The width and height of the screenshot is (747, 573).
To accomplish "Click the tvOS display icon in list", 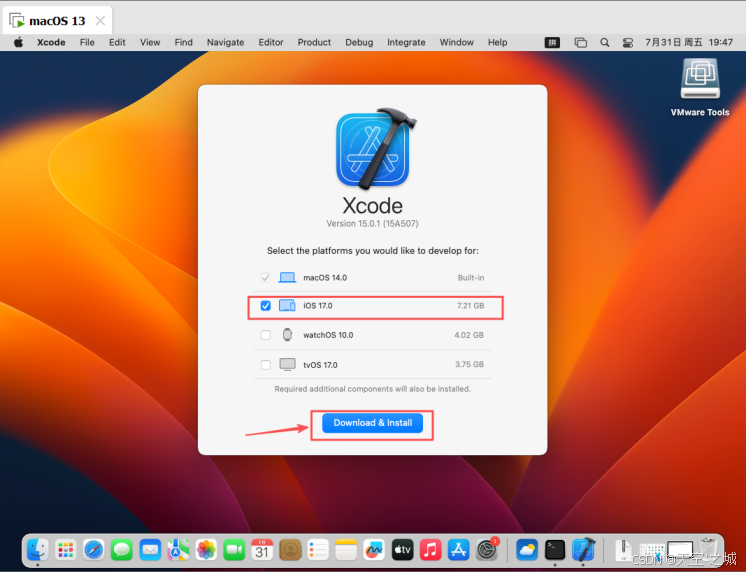I will pos(287,364).
